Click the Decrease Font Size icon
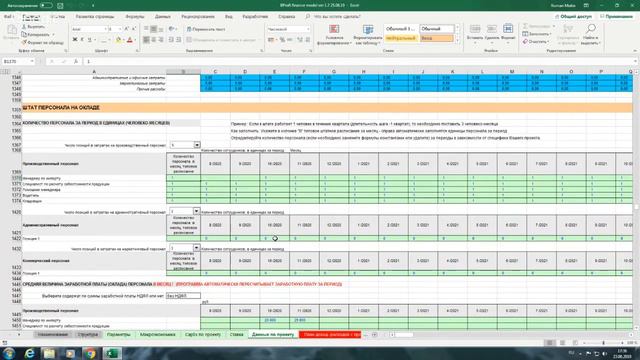 [133, 29]
